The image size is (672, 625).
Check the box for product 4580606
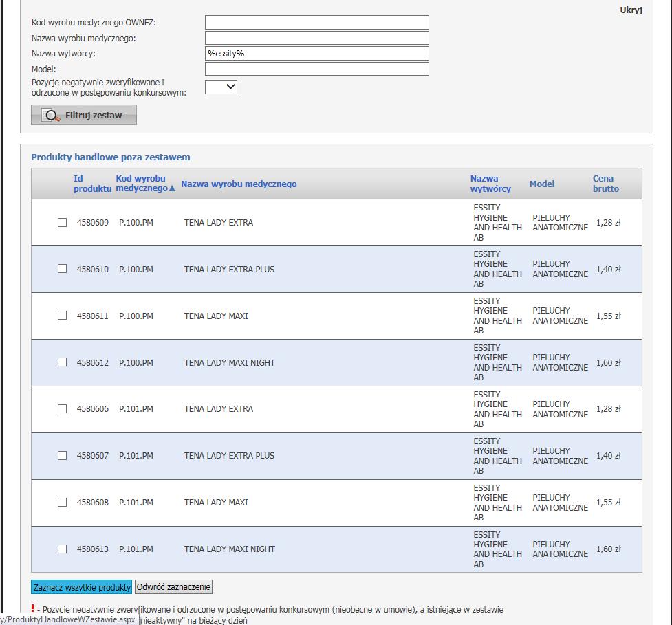point(62,408)
